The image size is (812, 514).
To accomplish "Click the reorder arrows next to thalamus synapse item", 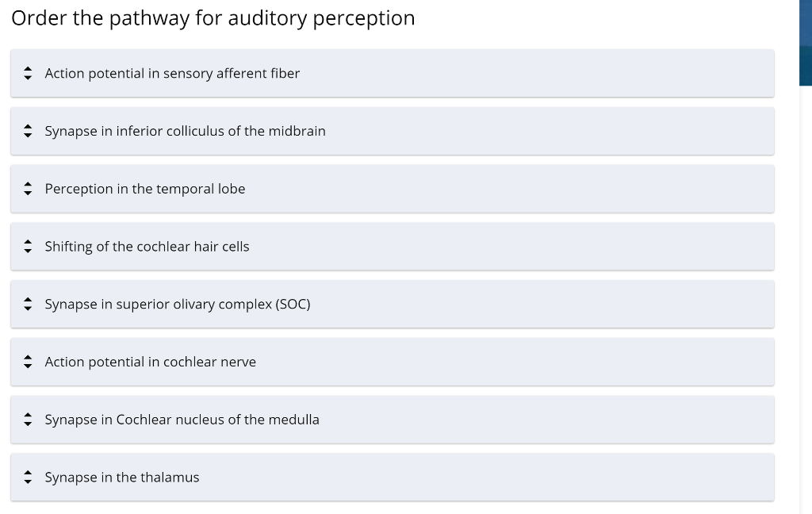I will (x=28, y=477).
